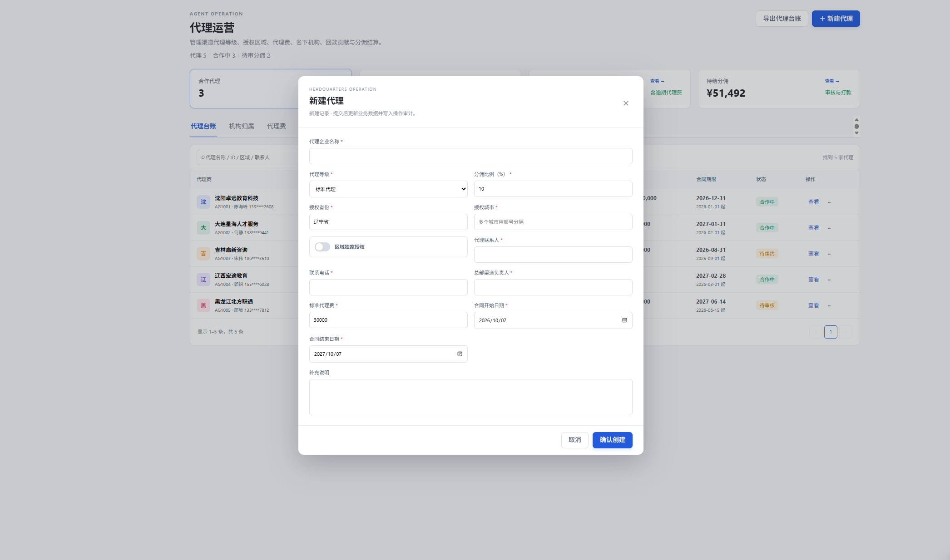Focus the 分佣比例 input containing 10
This screenshot has height=560, width=950.
553,189
